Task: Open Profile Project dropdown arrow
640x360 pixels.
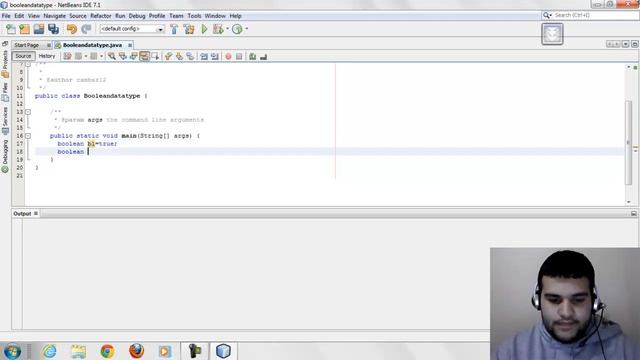Action: 247,29
